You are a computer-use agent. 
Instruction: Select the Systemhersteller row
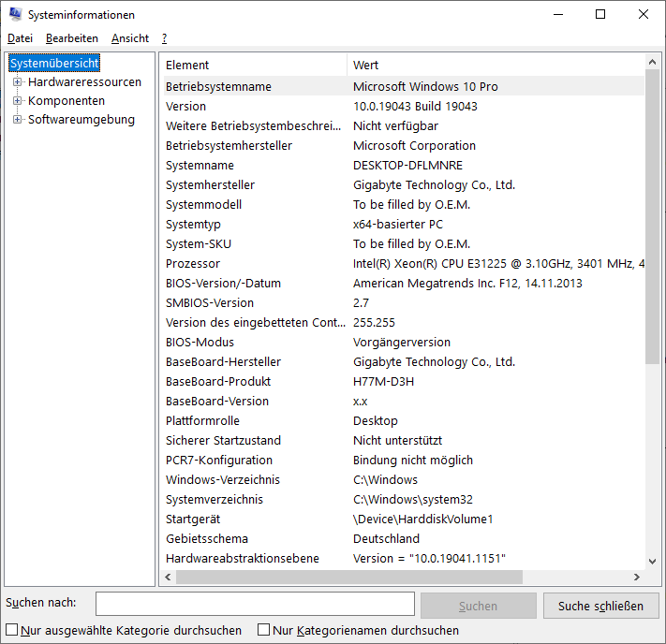point(404,184)
